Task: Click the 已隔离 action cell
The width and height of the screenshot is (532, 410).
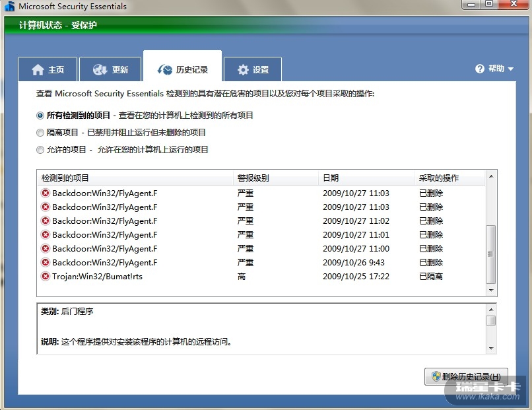Action: (x=431, y=277)
